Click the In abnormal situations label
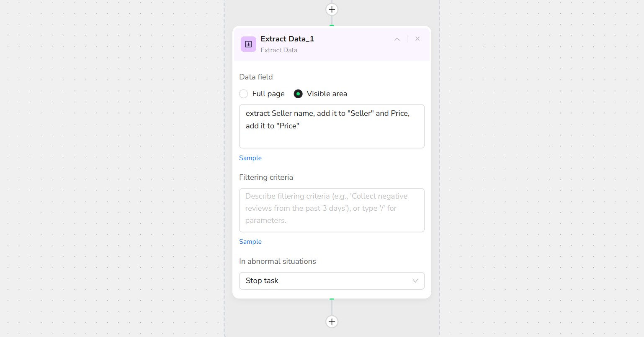This screenshot has height=337, width=644. pyautogui.click(x=278, y=261)
